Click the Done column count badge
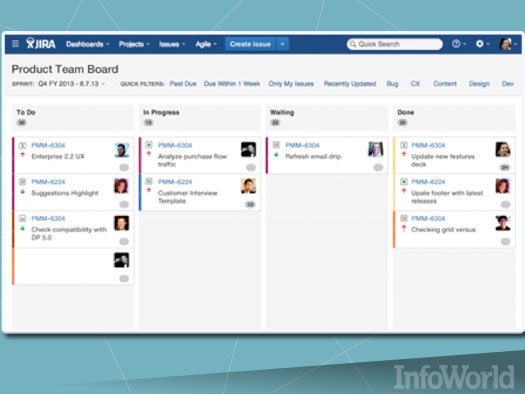525x394 pixels. [x=402, y=123]
